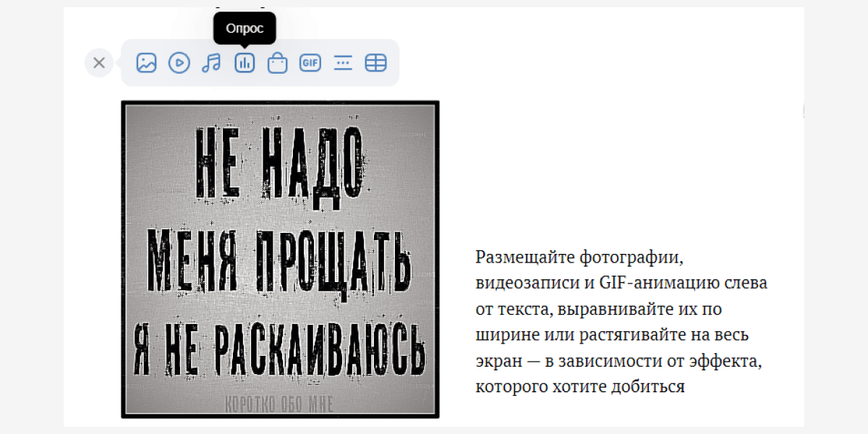Insert a divider line with the separator icon

(x=343, y=63)
